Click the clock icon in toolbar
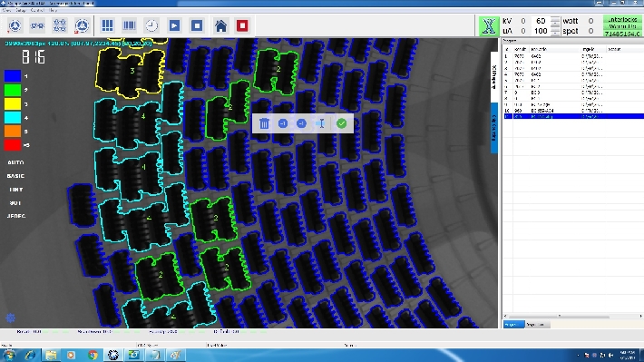644x362 pixels. (x=151, y=25)
